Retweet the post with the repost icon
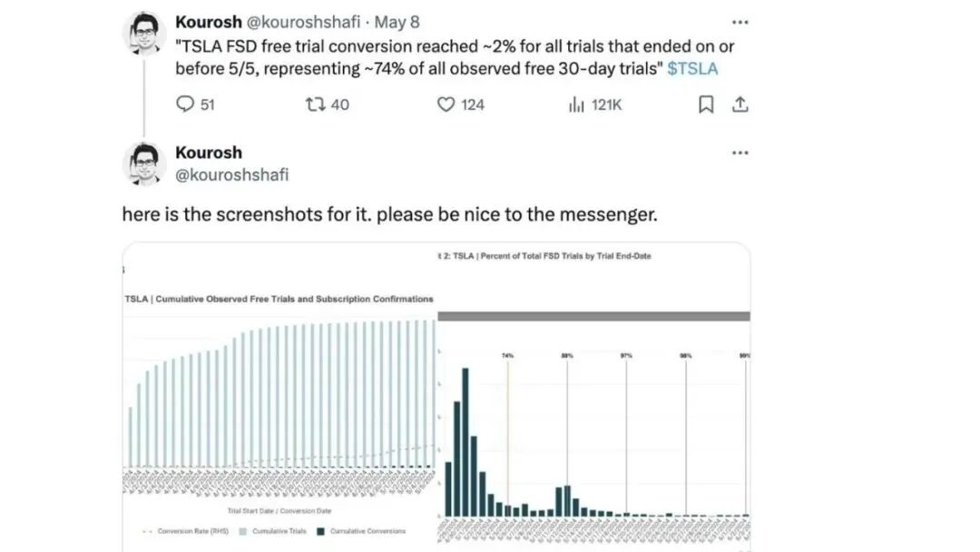 click(x=316, y=103)
